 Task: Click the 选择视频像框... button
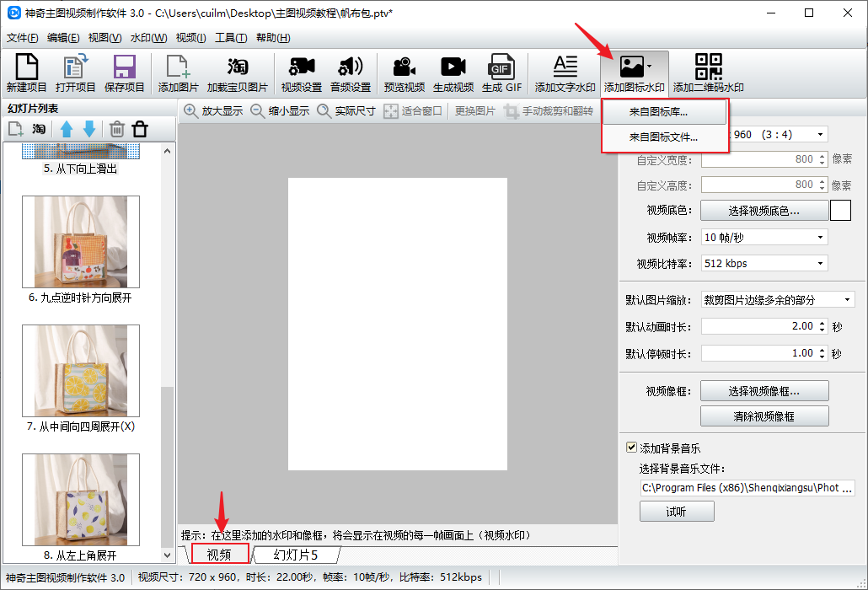pos(764,390)
